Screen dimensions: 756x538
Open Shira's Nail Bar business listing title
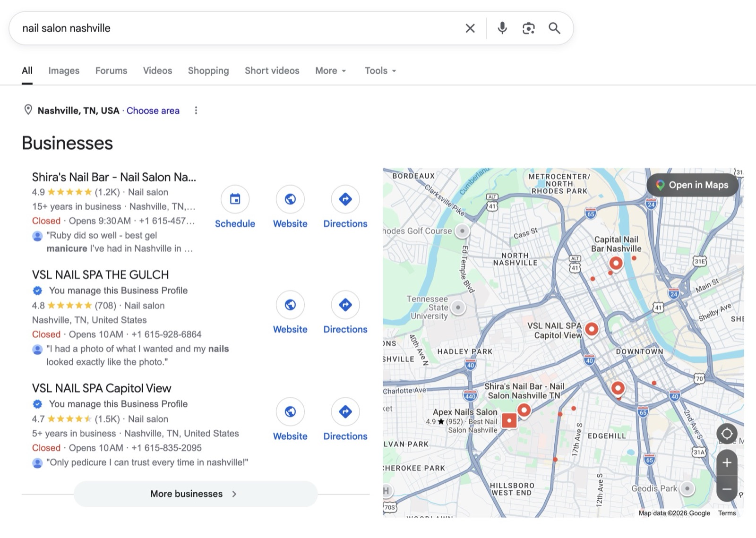point(114,177)
